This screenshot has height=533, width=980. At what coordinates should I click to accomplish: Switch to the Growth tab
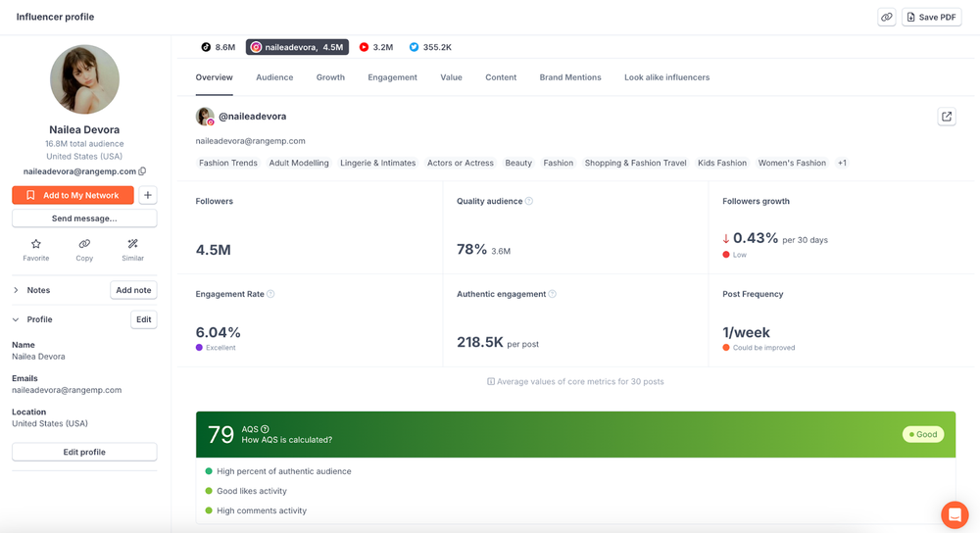(x=330, y=77)
